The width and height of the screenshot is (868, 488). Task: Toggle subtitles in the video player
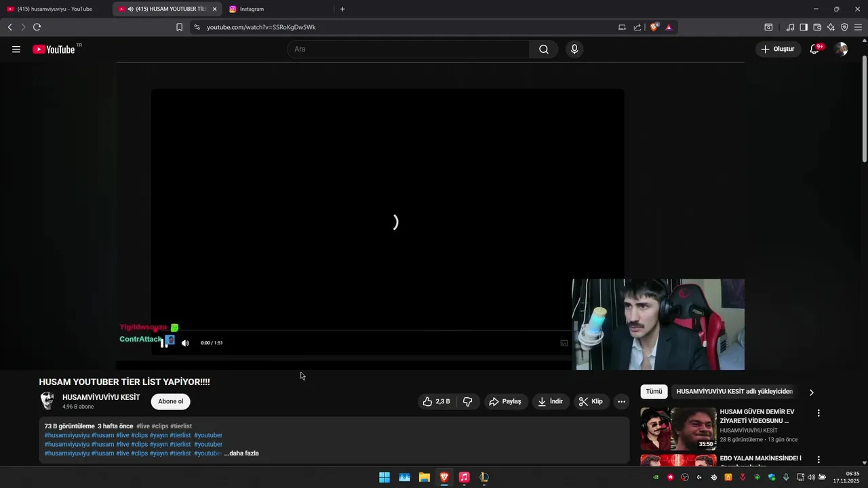(x=564, y=343)
